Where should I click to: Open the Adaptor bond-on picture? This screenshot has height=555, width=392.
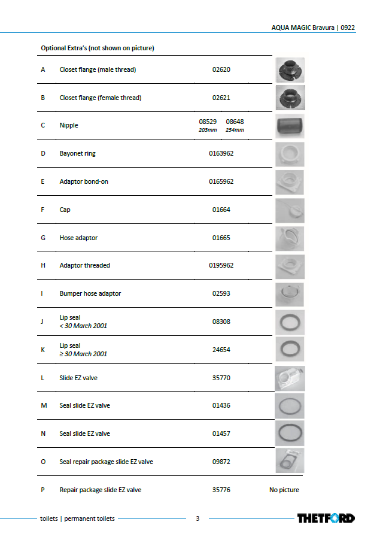tap(290, 183)
